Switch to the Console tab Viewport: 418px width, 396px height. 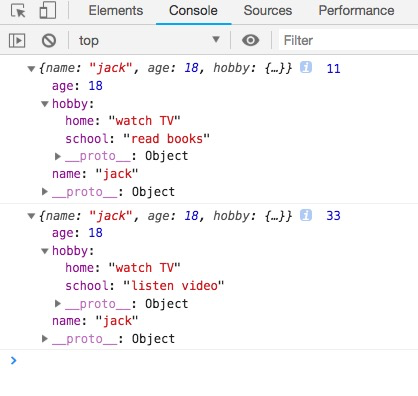[193, 10]
